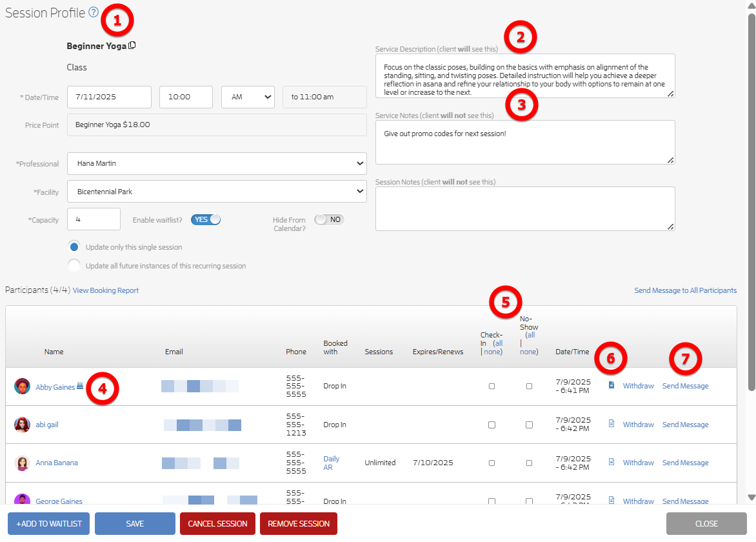The width and height of the screenshot is (756, 542).
Task: Click the CLOSE button
Action: pyautogui.click(x=706, y=524)
